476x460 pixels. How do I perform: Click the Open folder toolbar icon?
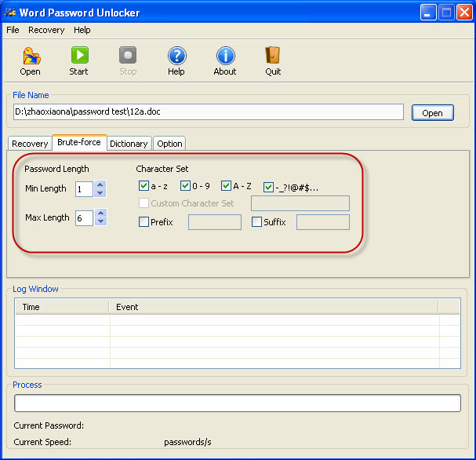[31, 56]
